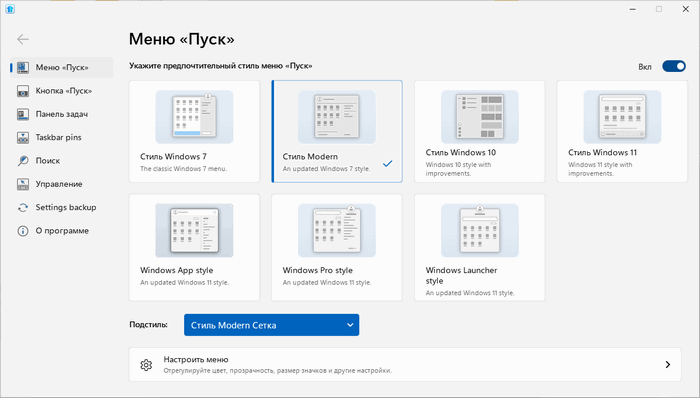Click the Windows App style title text
700x398 pixels.
tap(176, 270)
